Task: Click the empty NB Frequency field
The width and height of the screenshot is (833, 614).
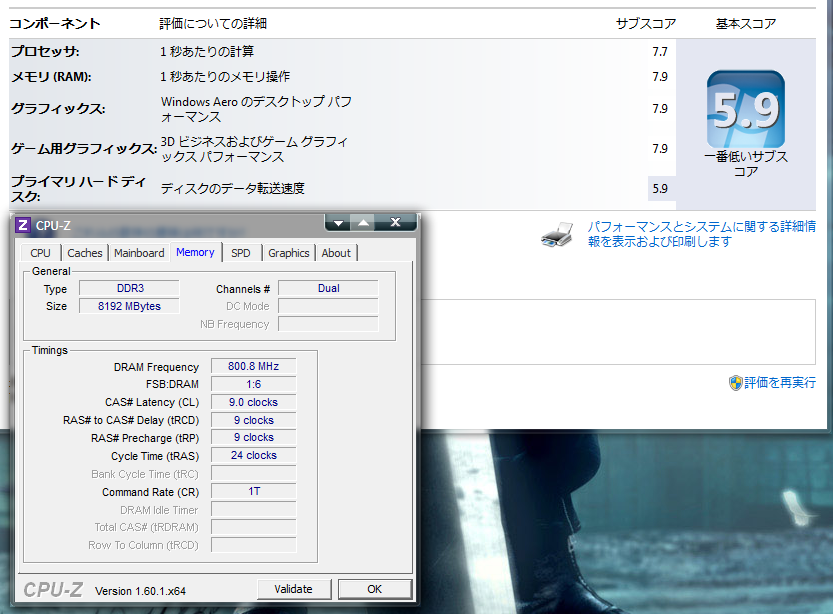Action: [328, 324]
